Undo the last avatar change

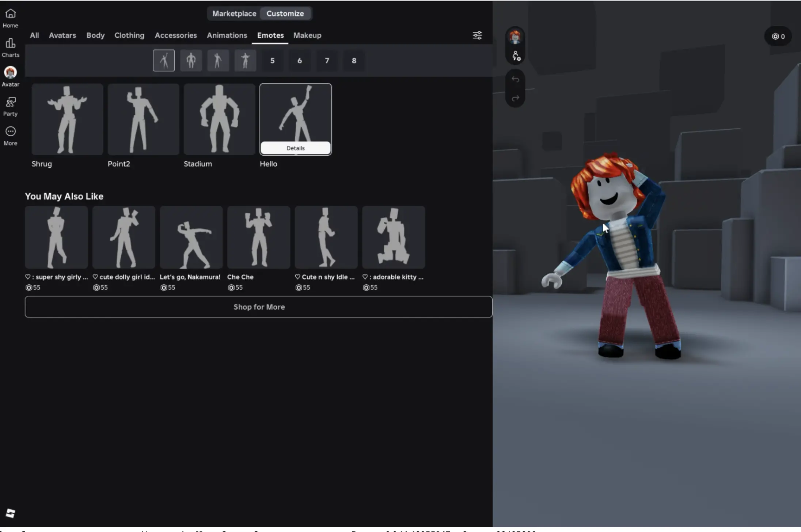515,79
